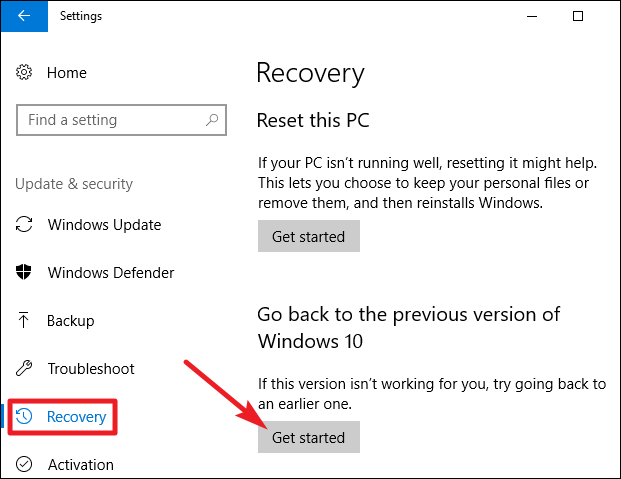This screenshot has height=479, width=621.
Task: Click the Activation checkmark circle icon
Action: point(25,465)
